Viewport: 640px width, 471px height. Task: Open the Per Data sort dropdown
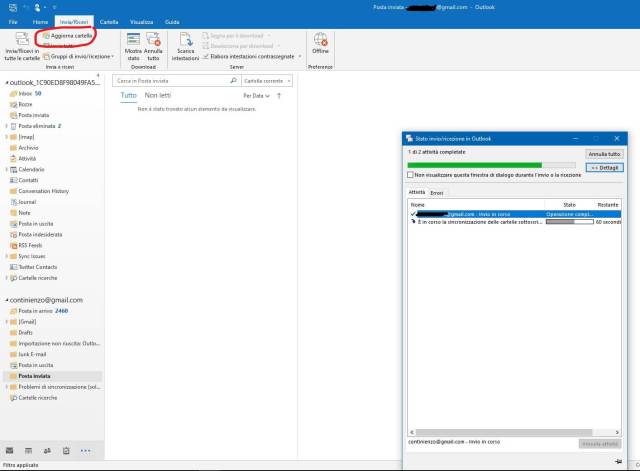[261, 95]
